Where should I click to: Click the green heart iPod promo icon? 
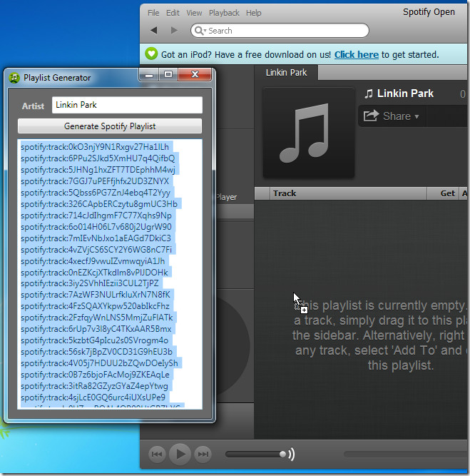pyautogui.click(x=151, y=54)
